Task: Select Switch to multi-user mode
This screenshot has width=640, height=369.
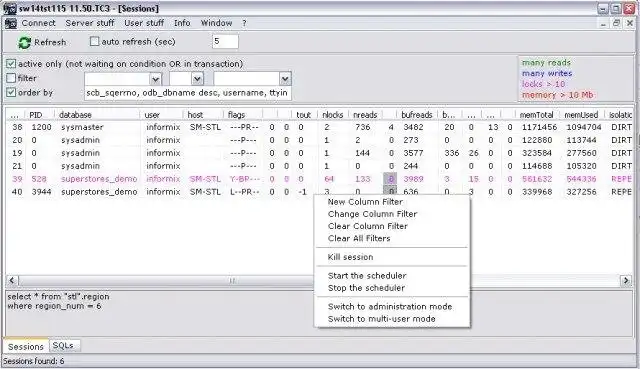Action: coord(382,319)
